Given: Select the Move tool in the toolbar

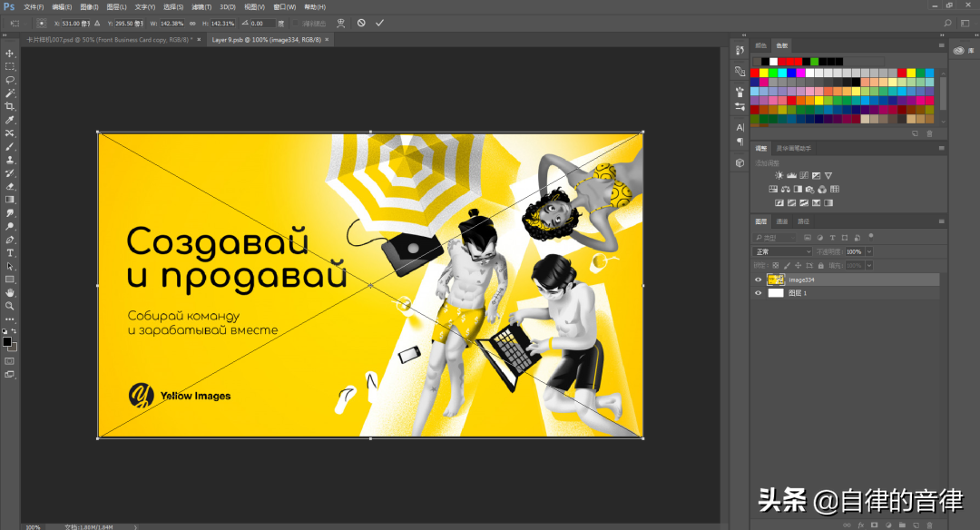Looking at the screenshot, I should (10, 54).
